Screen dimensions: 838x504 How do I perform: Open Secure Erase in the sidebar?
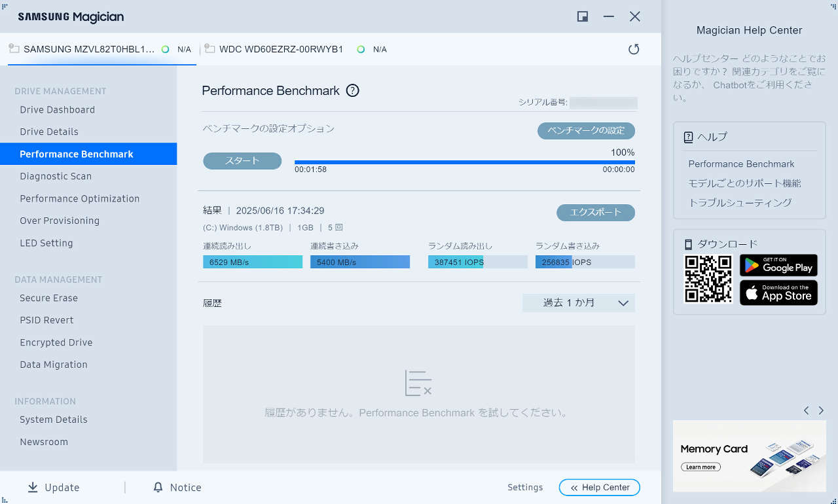(x=48, y=298)
